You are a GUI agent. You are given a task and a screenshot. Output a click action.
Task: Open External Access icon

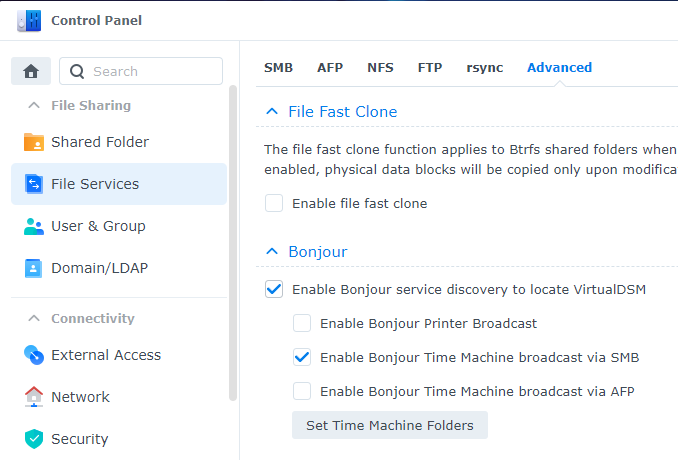pyautogui.click(x=34, y=355)
